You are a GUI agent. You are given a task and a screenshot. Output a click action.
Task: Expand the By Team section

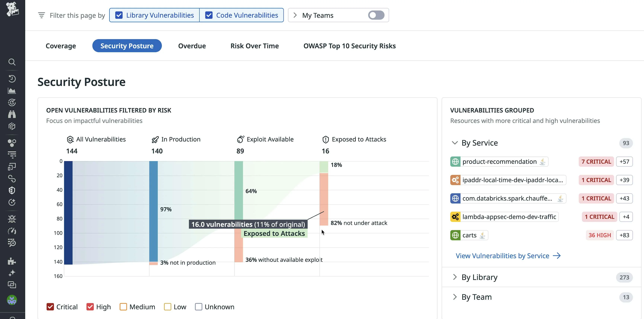pos(455,297)
